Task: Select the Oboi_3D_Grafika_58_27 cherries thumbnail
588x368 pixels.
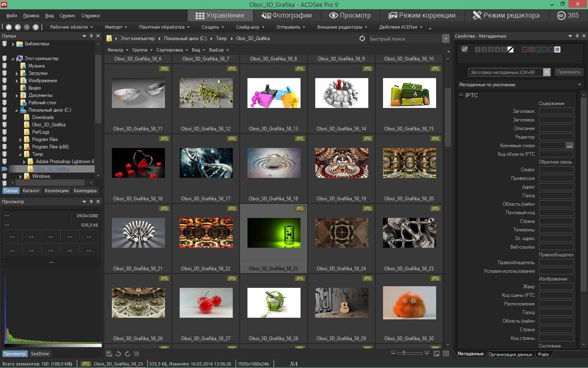Action: pyautogui.click(x=206, y=303)
